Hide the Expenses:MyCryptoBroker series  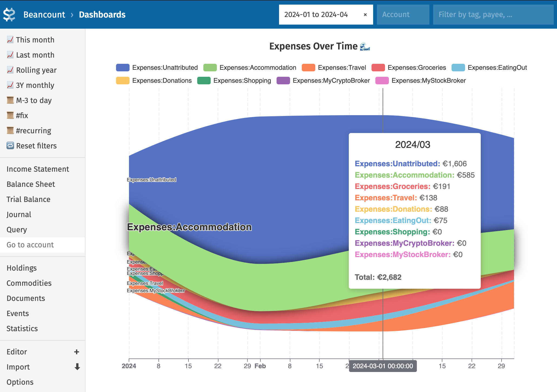pyautogui.click(x=323, y=81)
